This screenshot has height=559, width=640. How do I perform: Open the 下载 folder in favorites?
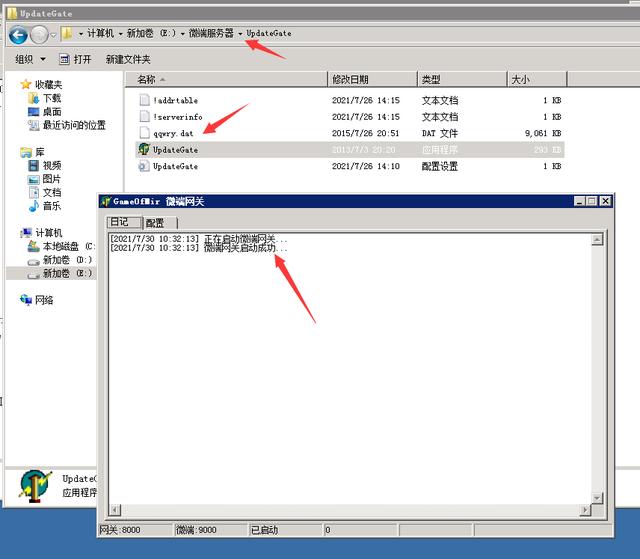click(x=50, y=98)
